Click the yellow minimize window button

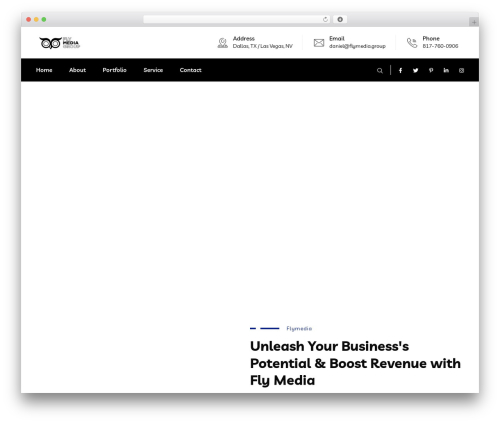(x=36, y=19)
